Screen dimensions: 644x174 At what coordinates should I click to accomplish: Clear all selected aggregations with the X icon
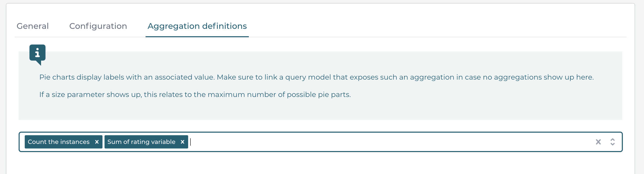pyautogui.click(x=598, y=142)
